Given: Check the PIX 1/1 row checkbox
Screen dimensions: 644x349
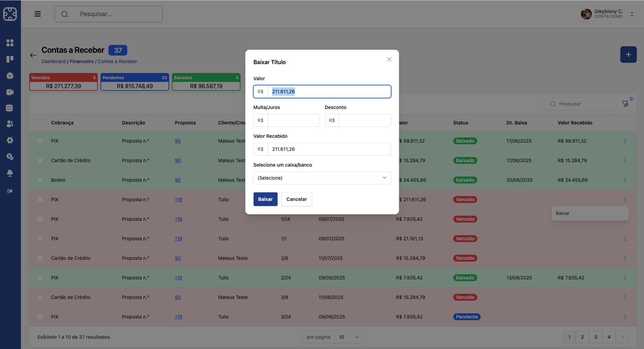Looking at the screenshot, I should [x=40, y=239].
